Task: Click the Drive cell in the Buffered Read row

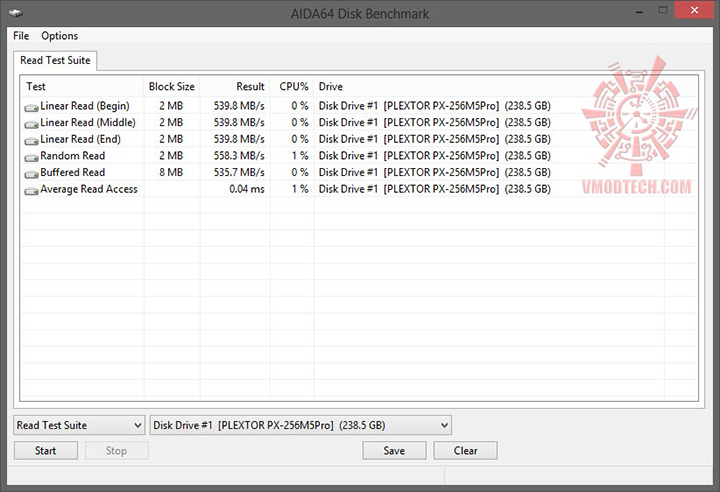Action: point(435,172)
